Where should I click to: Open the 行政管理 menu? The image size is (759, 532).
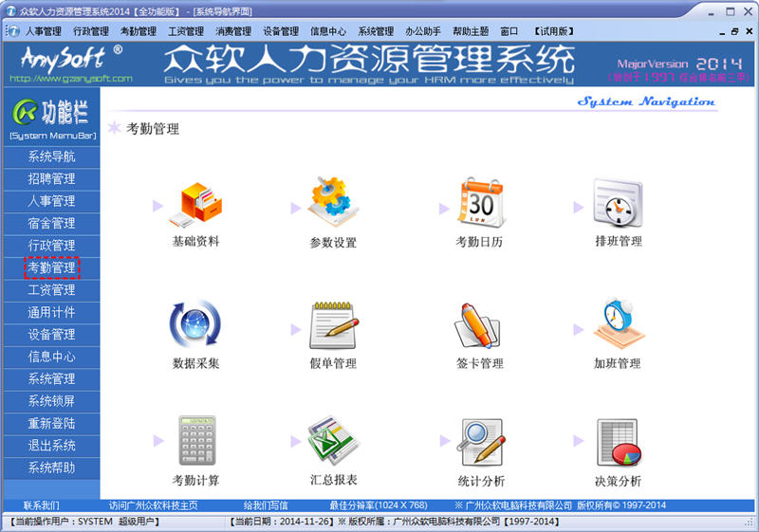(x=91, y=31)
